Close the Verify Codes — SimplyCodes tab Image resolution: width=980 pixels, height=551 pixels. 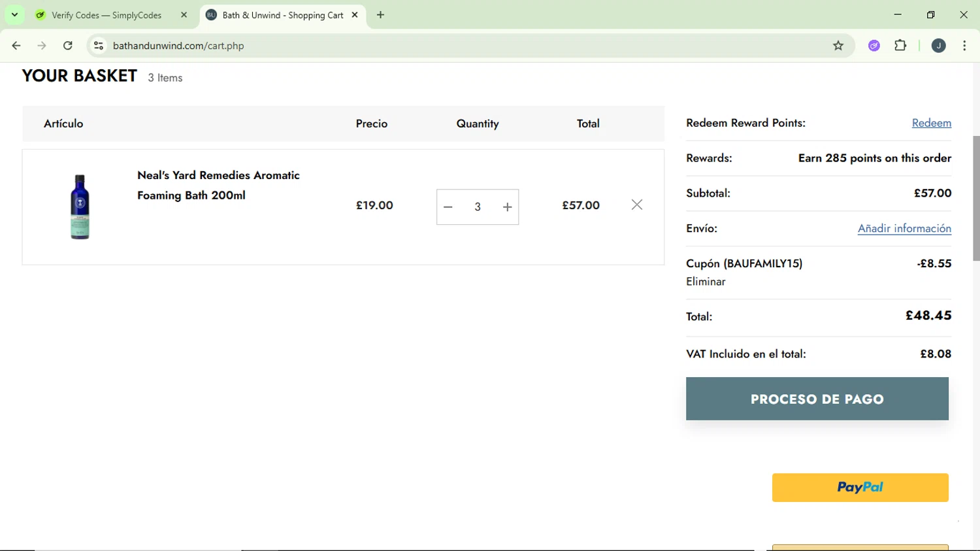[x=184, y=15]
